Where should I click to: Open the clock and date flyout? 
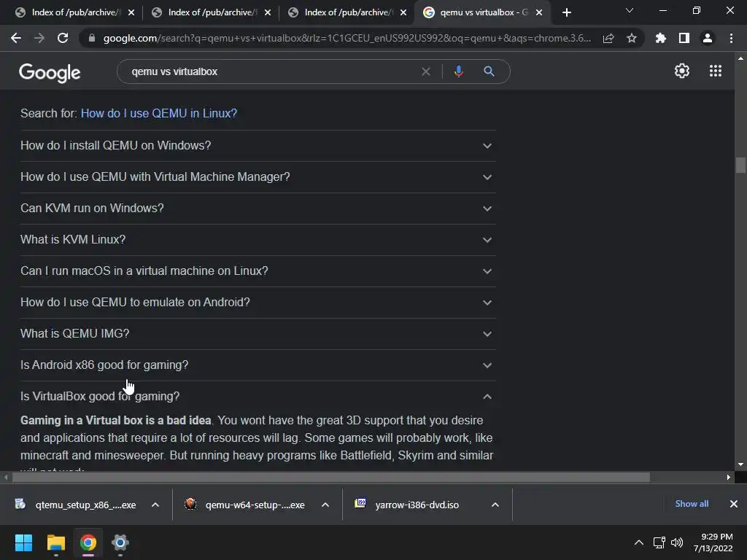(x=713, y=542)
